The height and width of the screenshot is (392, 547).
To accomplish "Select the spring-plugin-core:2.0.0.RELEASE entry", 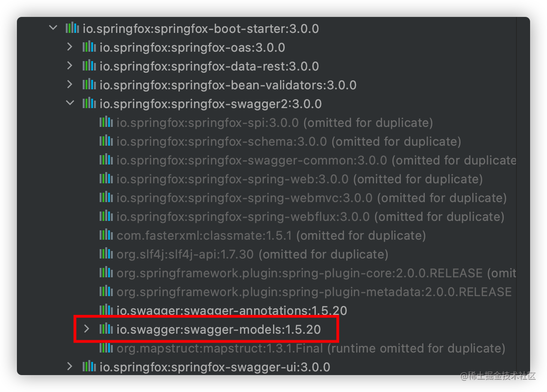I will 316,273.
